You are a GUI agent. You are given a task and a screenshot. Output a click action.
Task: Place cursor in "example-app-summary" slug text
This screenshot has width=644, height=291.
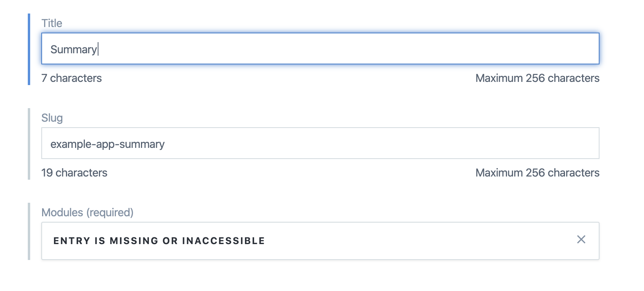coord(107,144)
